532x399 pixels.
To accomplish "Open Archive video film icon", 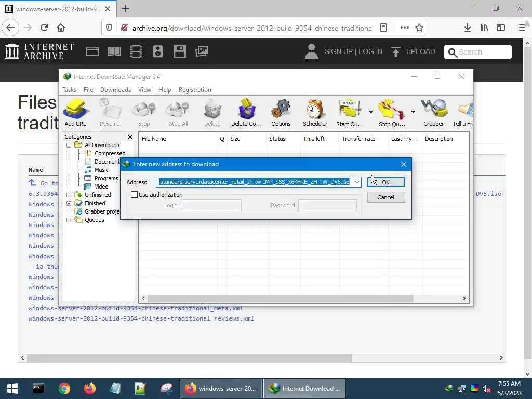I will tap(136, 51).
